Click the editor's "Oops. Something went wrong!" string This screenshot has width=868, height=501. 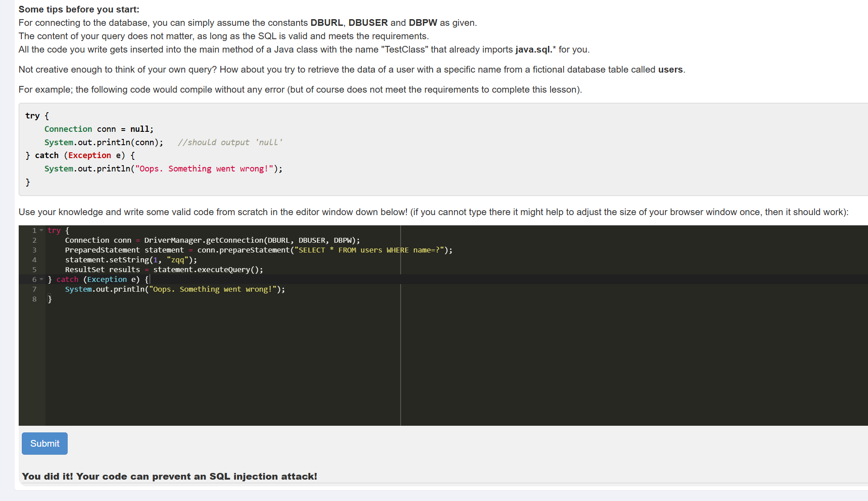click(213, 289)
